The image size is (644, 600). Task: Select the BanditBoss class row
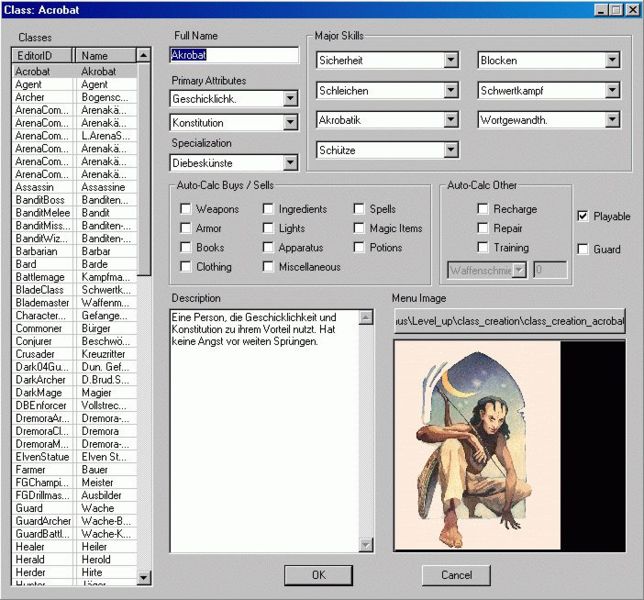point(75,200)
